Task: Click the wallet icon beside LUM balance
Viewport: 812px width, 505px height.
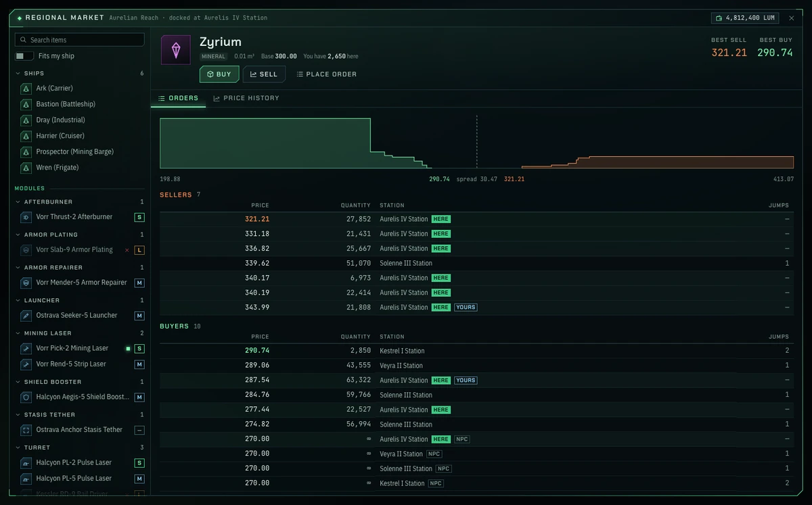Action: click(719, 18)
